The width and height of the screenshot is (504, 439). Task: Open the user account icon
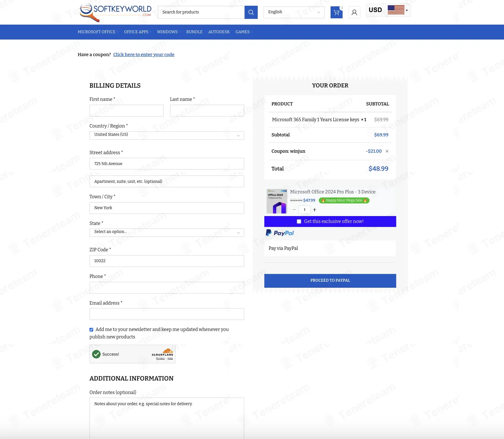click(354, 12)
